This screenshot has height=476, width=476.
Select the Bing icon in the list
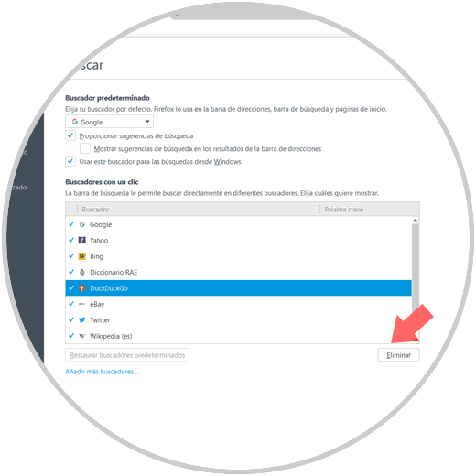tap(81, 256)
